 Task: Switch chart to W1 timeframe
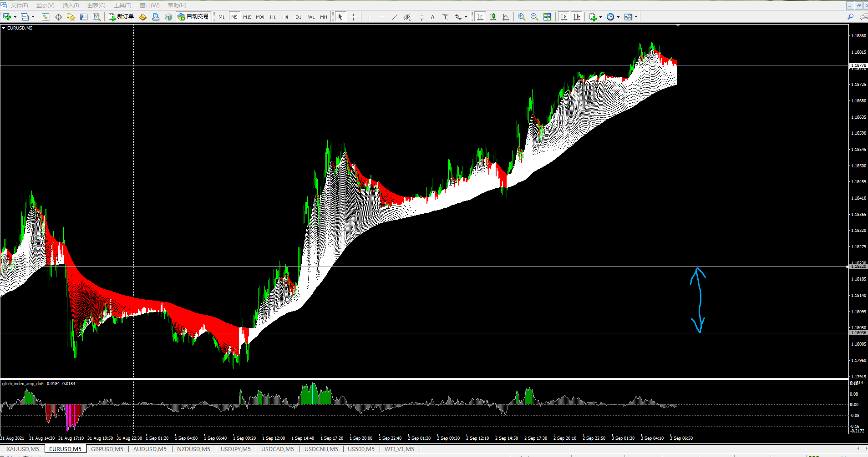(311, 17)
